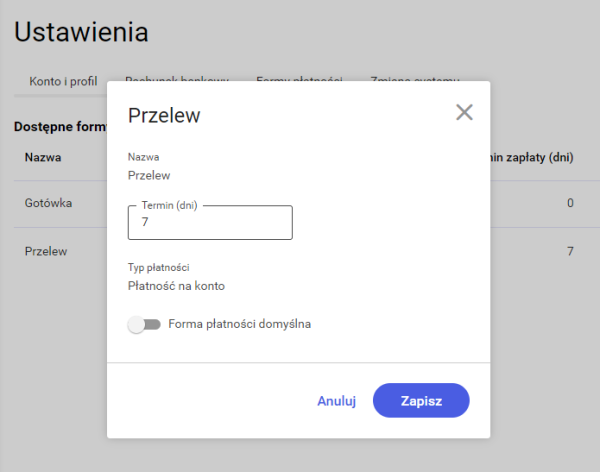Click the Termin (dni) input field
This screenshot has height=472, width=600.
210,223
